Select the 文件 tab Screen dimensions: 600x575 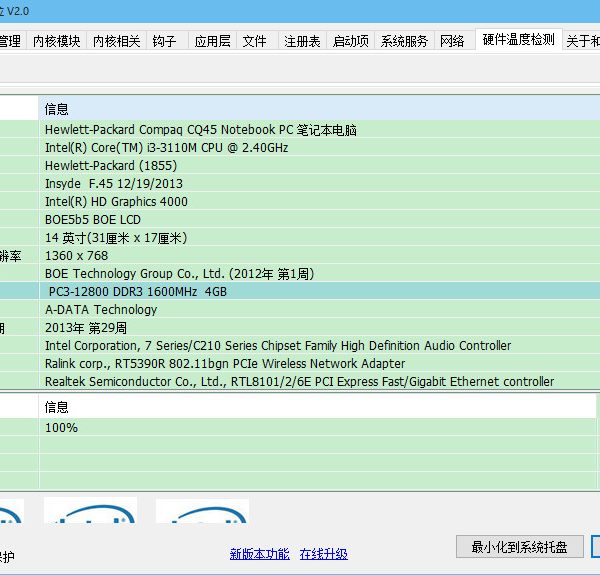click(255, 41)
